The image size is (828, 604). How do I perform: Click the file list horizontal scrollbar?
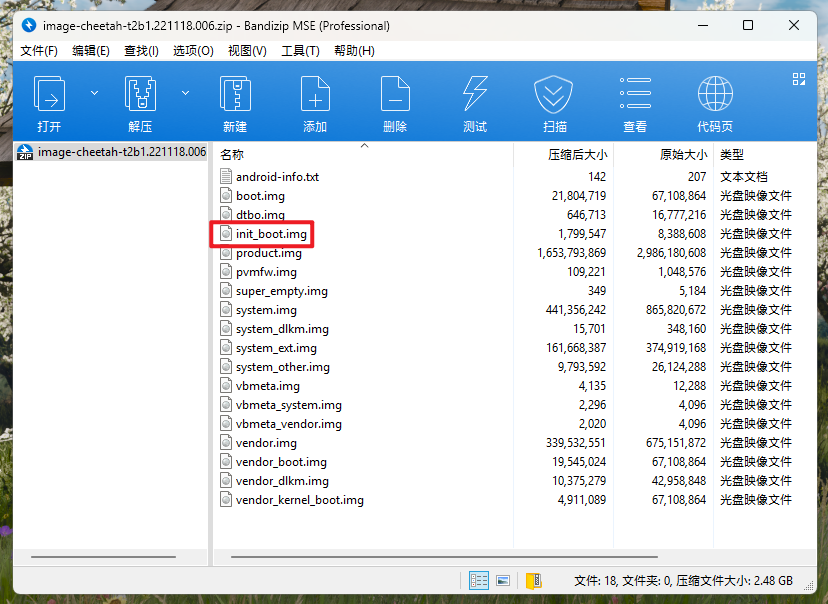coord(444,556)
